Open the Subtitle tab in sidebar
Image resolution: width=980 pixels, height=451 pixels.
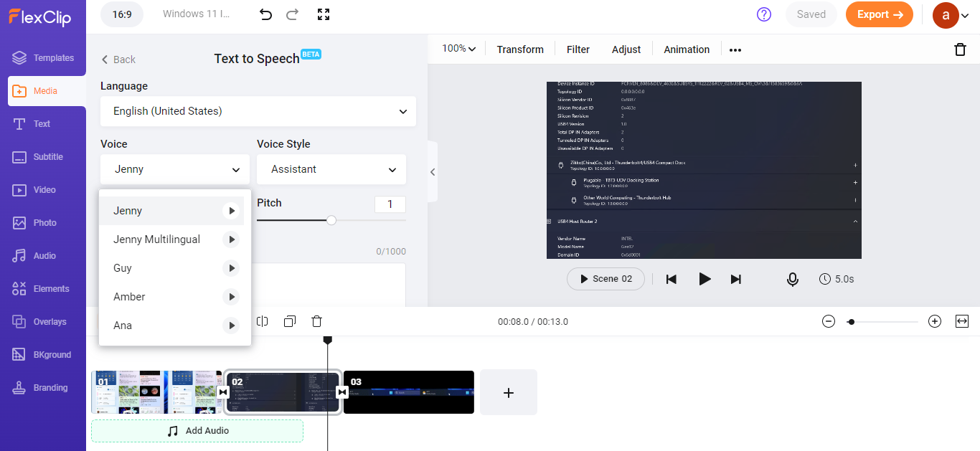47,157
